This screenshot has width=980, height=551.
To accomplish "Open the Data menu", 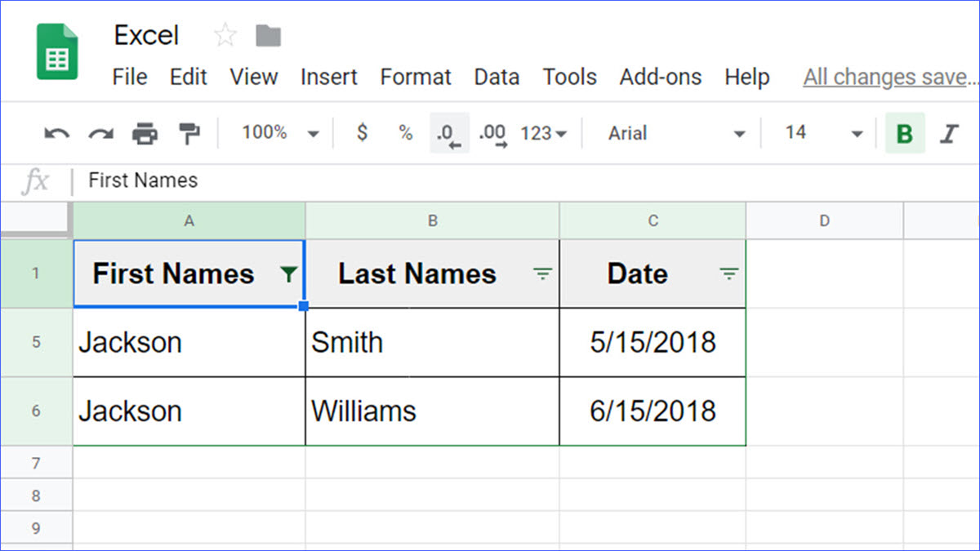I will [497, 77].
